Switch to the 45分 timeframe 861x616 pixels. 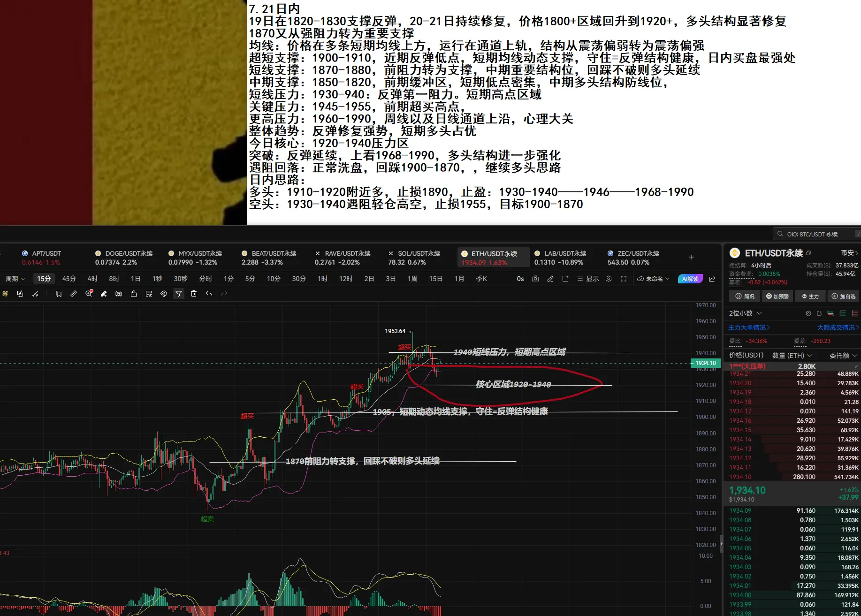(69, 279)
